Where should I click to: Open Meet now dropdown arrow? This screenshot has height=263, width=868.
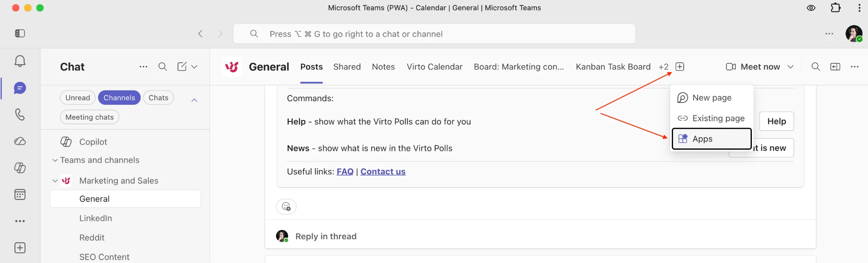click(x=790, y=67)
